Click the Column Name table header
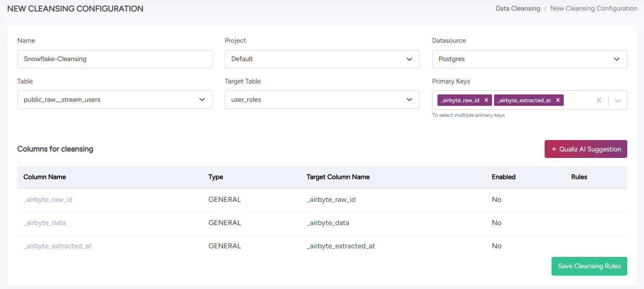 tap(45, 177)
